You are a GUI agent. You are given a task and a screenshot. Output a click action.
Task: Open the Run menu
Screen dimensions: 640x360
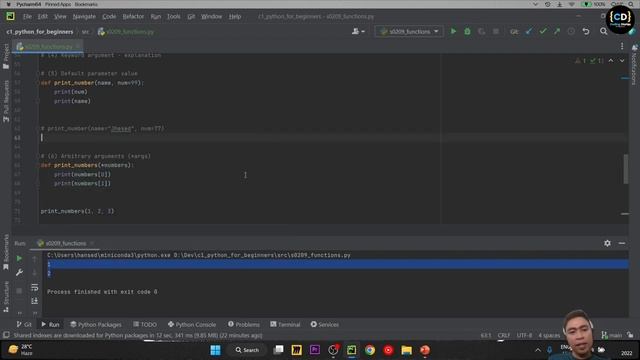click(156, 16)
